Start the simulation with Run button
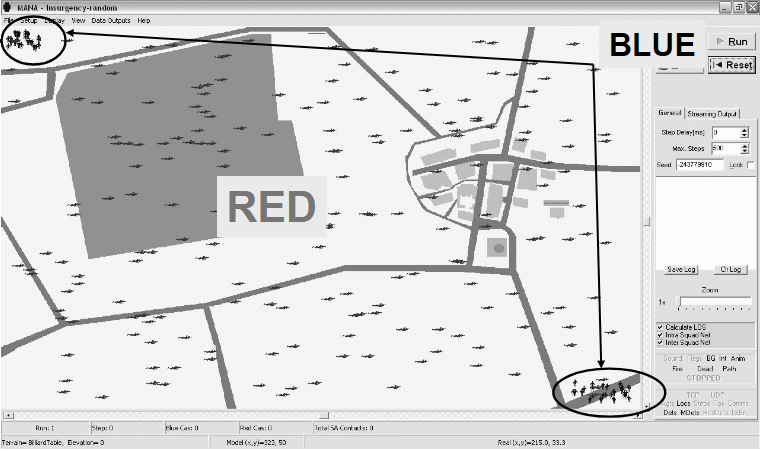Screen dimensions: 762x451 tap(732, 42)
